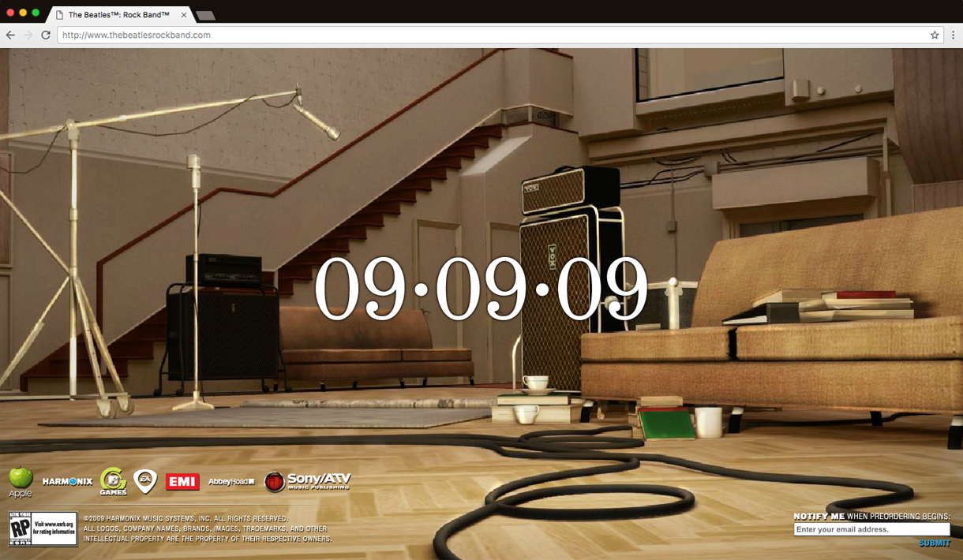Open a new browser tab
963x560 pixels.
click(x=205, y=15)
